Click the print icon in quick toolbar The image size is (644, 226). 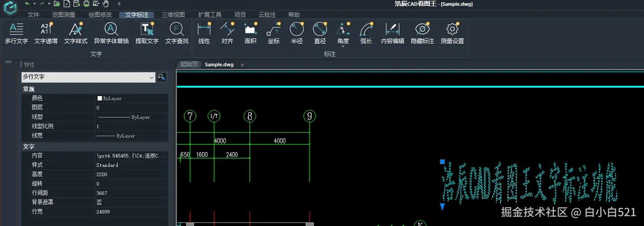86,4
